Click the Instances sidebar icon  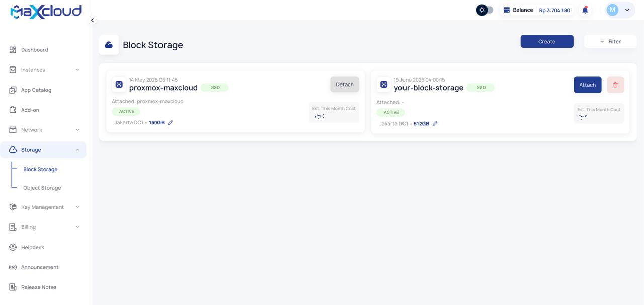click(x=13, y=70)
